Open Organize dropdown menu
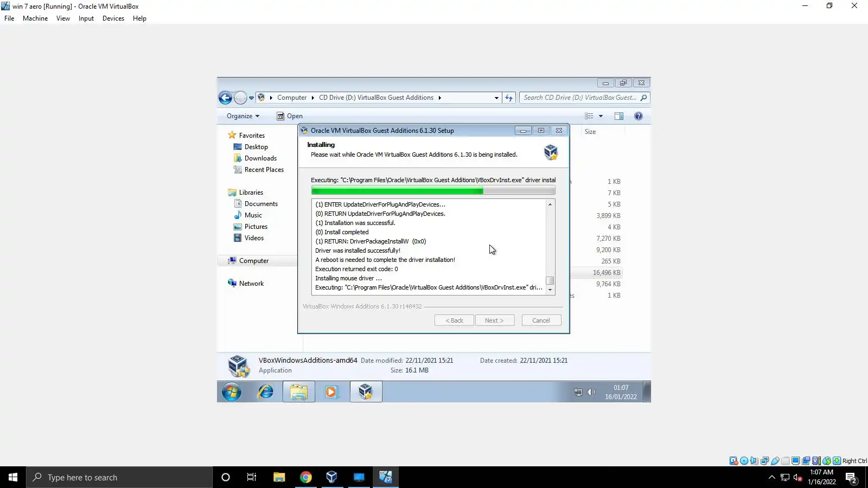Viewport: 868px width, 488px height. click(243, 116)
